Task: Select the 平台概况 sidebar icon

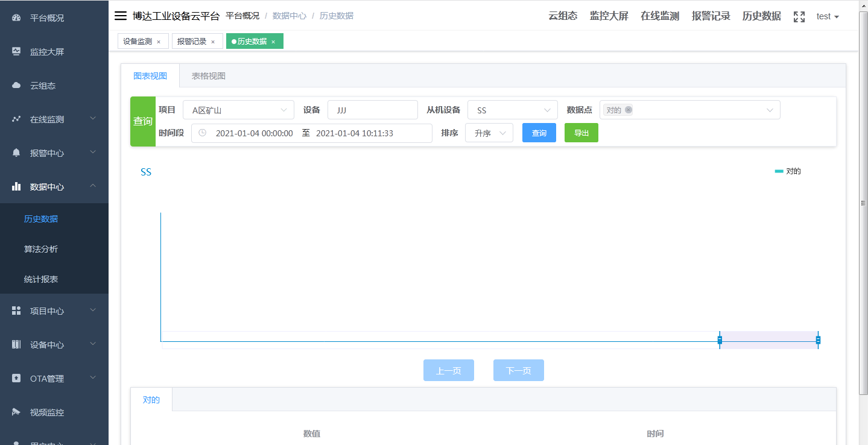Action: coord(15,17)
